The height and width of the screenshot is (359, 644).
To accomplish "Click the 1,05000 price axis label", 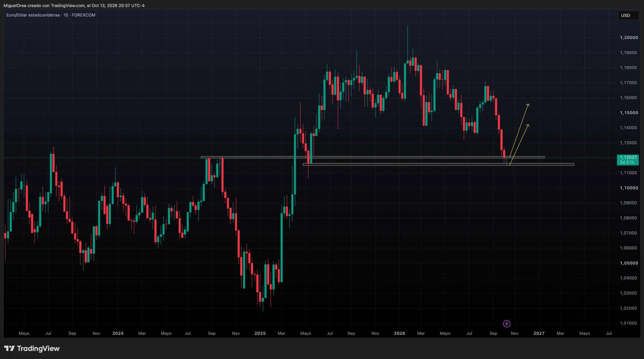I will click(x=629, y=263).
